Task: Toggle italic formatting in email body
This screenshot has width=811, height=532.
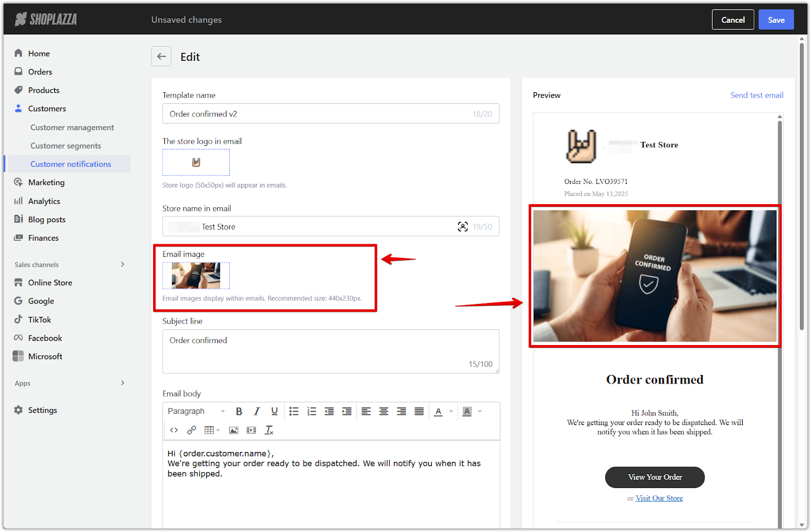Action: point(256,411)
